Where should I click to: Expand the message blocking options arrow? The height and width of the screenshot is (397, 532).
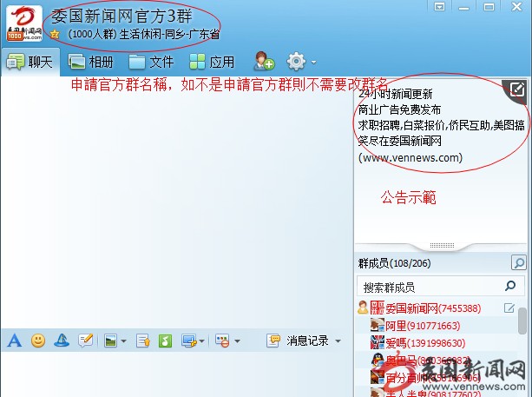click(x=237, y=341)
